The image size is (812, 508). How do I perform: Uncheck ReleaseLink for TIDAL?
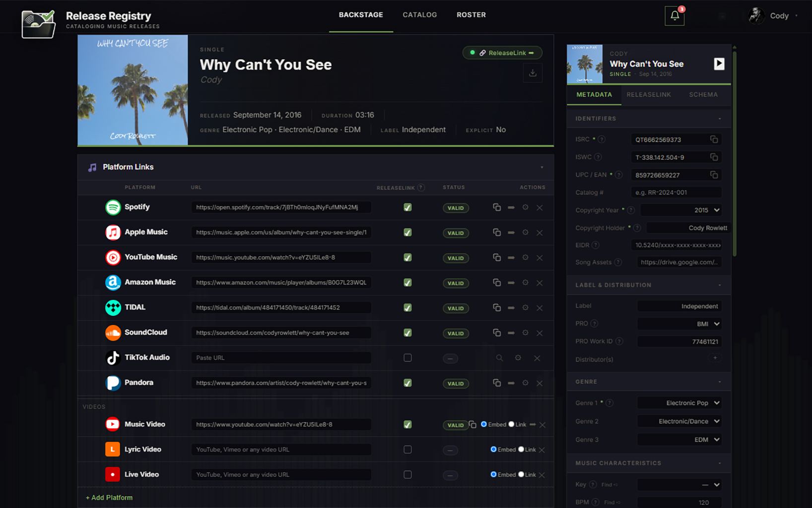[x=407, y=308]
